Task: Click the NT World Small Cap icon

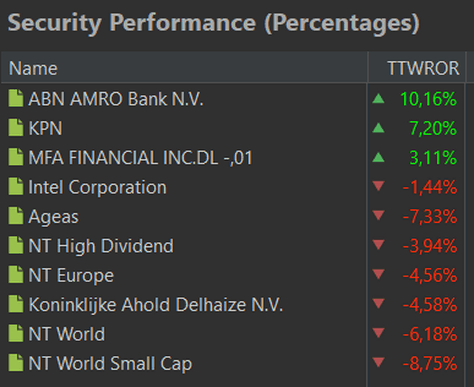Action: click(x=16, y=363)
